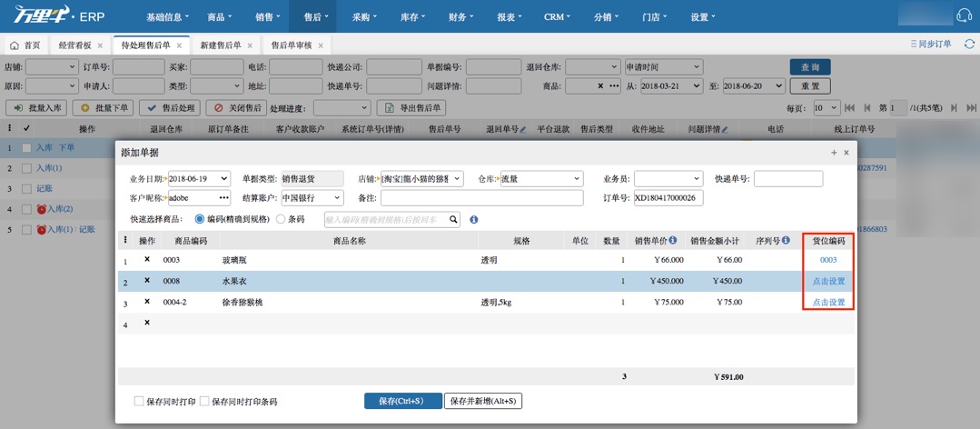
Task: Open the 设置 top menu
Action: [702, 17]
